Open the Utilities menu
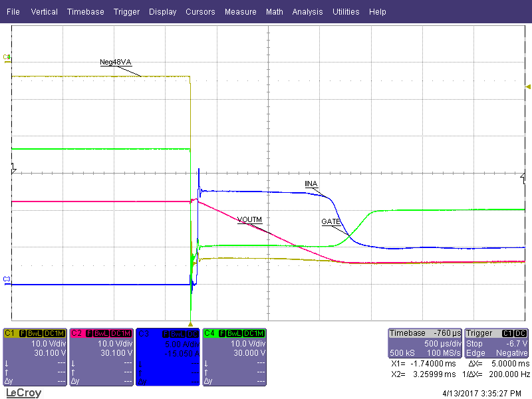Viewport: 532px width, 399px height. click(x=346, y=12)
